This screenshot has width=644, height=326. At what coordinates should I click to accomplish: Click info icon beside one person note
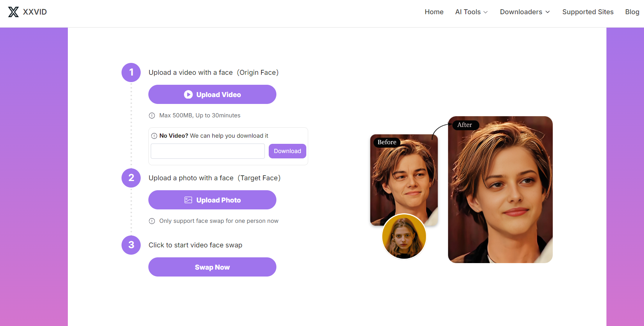point(152,221)
